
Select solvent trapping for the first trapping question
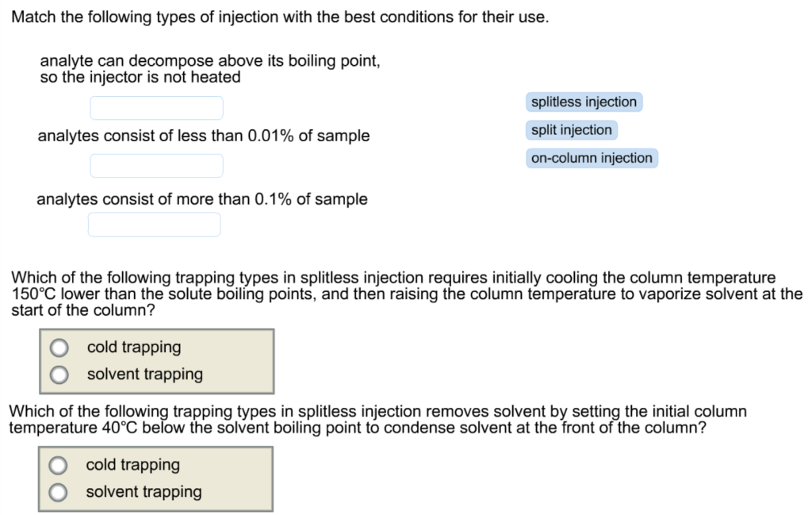click(x=58, y=374)
